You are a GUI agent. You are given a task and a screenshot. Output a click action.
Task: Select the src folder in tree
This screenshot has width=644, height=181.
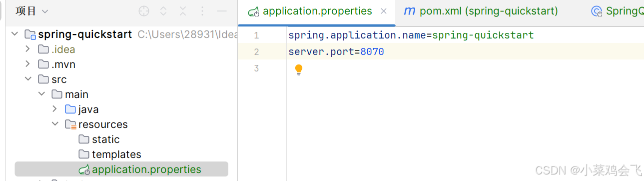(x=59, y=79)
